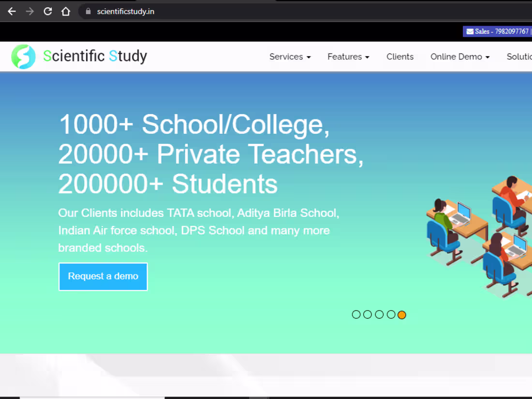Select the fourth carousel slide dot
Image resolution: width=532 pixels, height=399 pixels.
click(x=391, y=314)
